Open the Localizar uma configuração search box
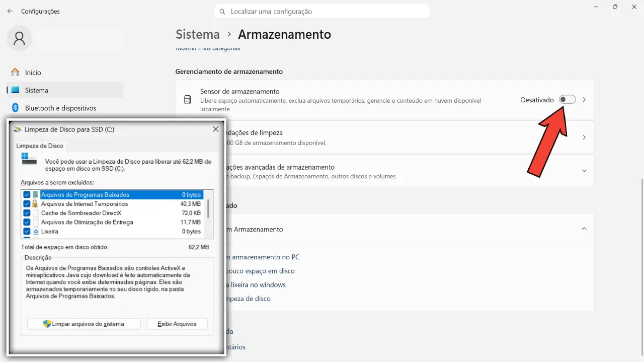Screen dimensions: 644x362 tap(322, 11)
